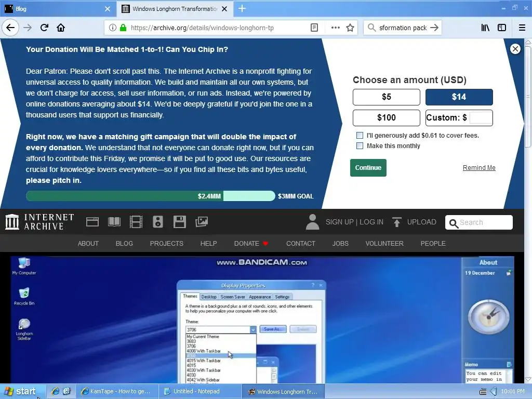The width and height of the screenshot is (532, 399).
Task: Click the page vertical scrollbar thumb
Action: (x=528, y=97)
